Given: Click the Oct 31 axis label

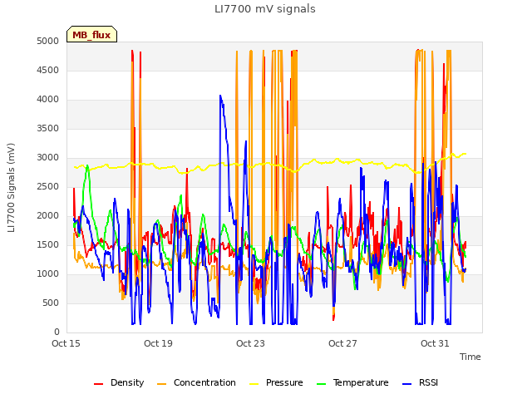Looking at the screenshot, I should [435, 343].
